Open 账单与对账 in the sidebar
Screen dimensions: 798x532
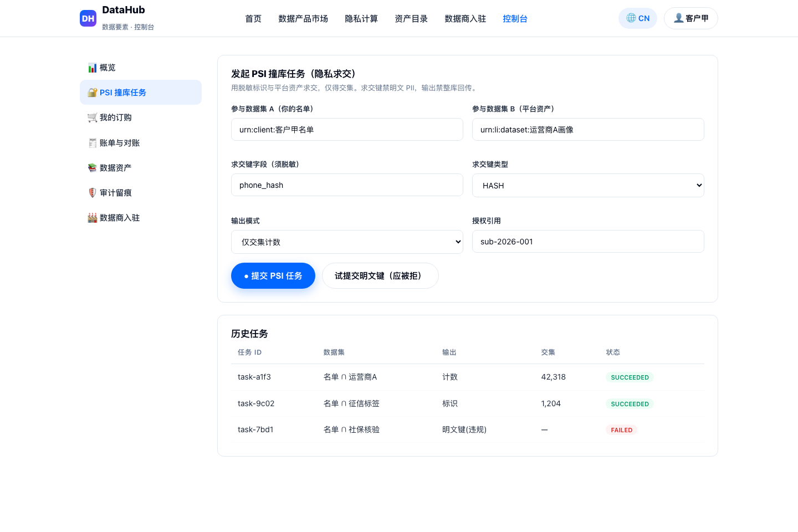tap(141, 143)
